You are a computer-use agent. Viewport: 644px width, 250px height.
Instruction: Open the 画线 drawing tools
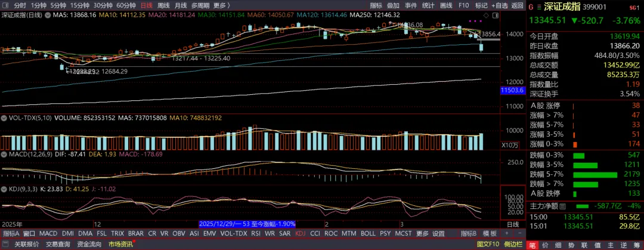tap(446, 6)
